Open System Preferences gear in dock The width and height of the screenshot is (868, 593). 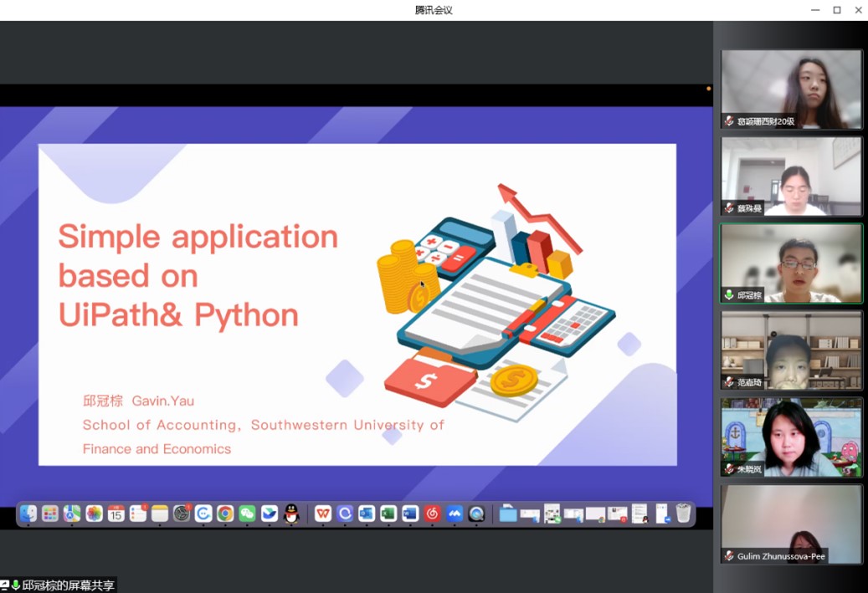tap(182, 514)
